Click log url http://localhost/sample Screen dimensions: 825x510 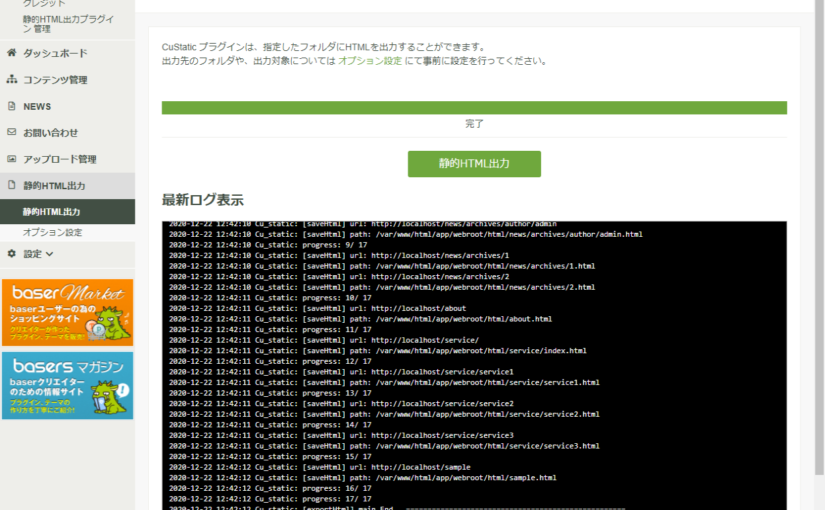[420, 467]
